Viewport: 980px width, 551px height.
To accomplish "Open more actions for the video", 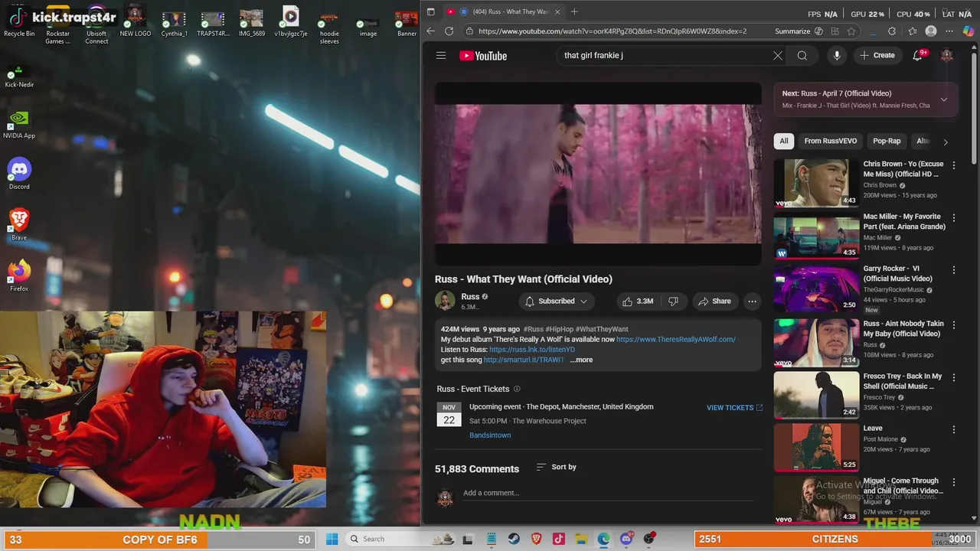I will (x=752, y=301).
